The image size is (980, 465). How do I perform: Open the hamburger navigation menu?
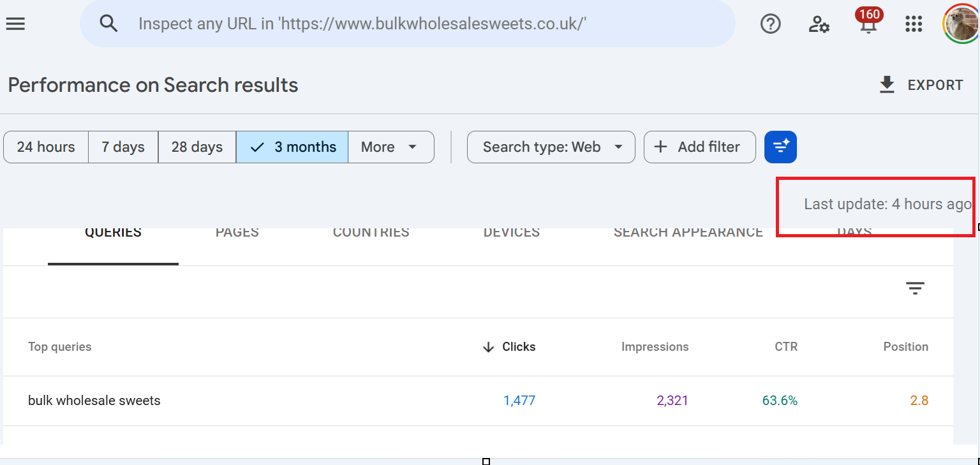point(15,24)
